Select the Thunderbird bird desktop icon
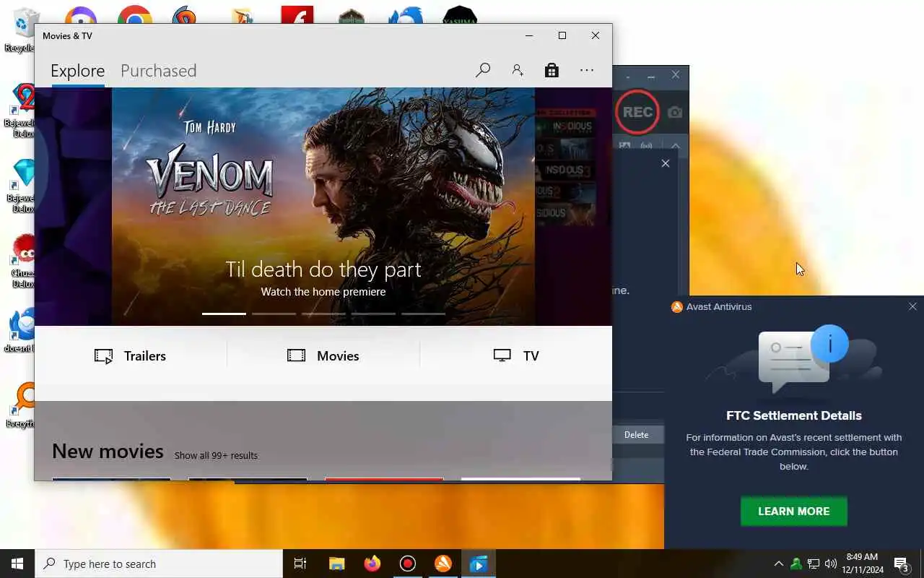The image size is (924, 578). [x=405, y=16]
